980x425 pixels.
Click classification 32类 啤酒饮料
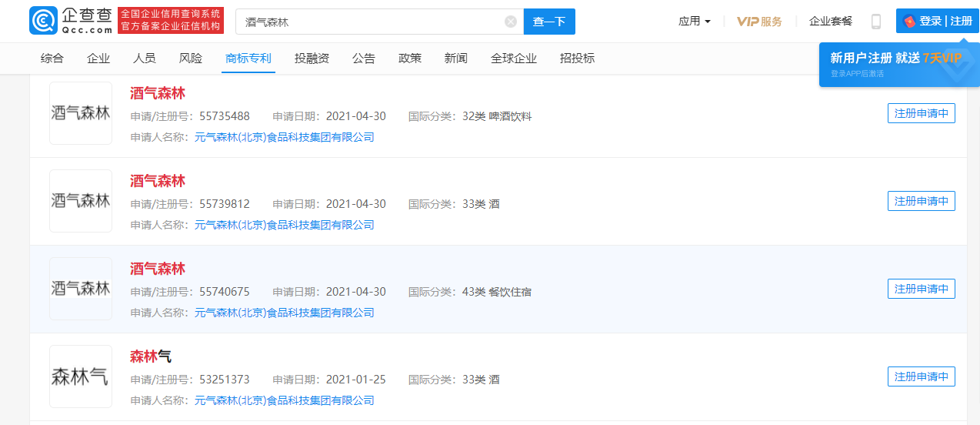tap(497, 116)
